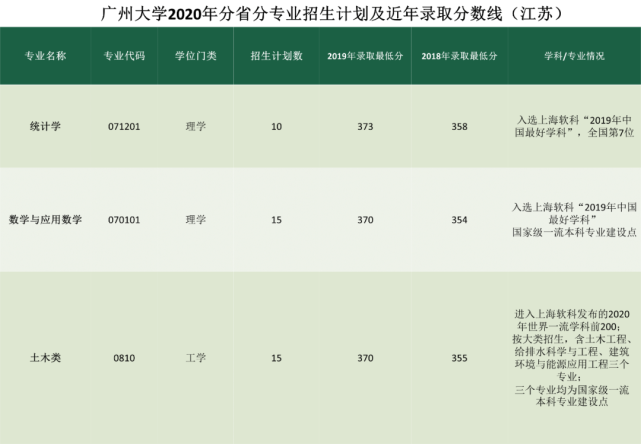Click the code 0810 cell

(x=124, y=358)
